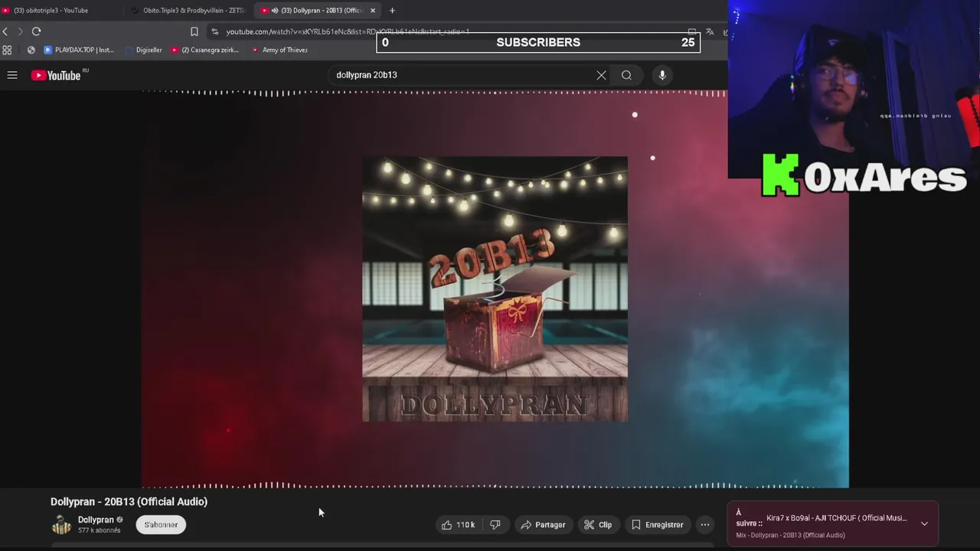The width and height of the screenshot is (980, 551).
Task: Open the PLAYDAX.TOP bookmark
Action: [x=79, y=50]
